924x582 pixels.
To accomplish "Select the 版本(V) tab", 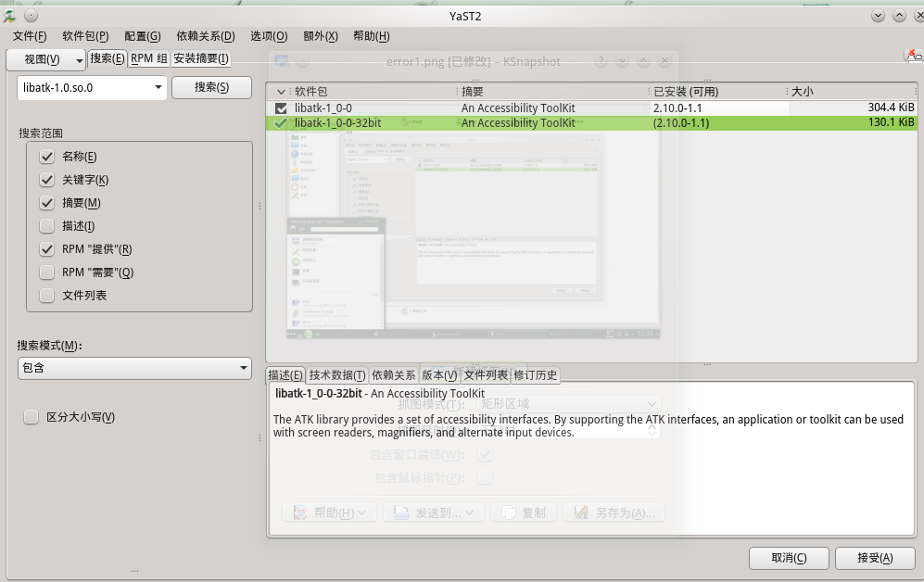I will [439, 375].
